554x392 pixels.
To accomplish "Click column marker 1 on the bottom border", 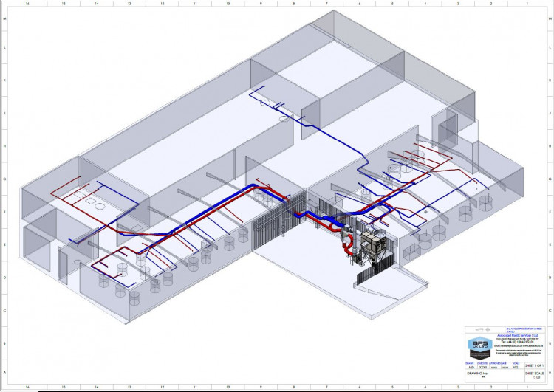I will click(x=526, y=388).
